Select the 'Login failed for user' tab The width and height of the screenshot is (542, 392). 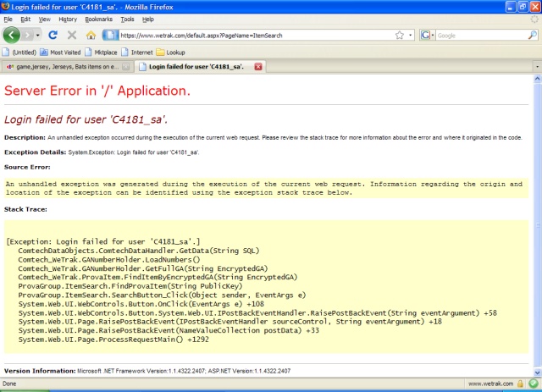[196, 67]
